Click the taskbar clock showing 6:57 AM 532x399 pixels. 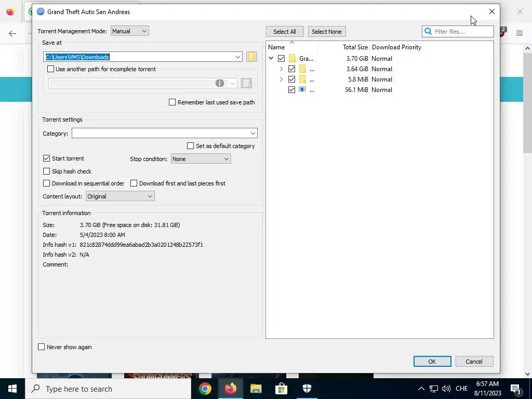pyautogui.click(x=487, y=389)
